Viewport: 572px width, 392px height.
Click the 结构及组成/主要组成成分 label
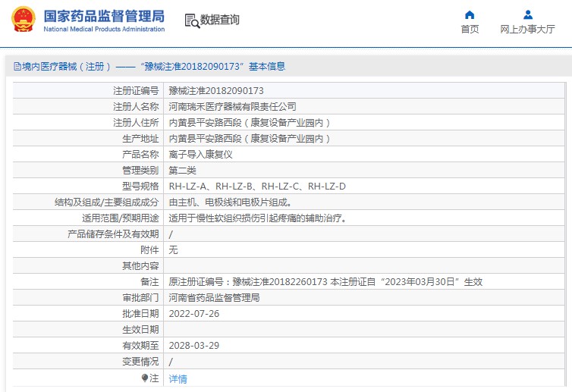pyautogui.click(x=106, y=202)
